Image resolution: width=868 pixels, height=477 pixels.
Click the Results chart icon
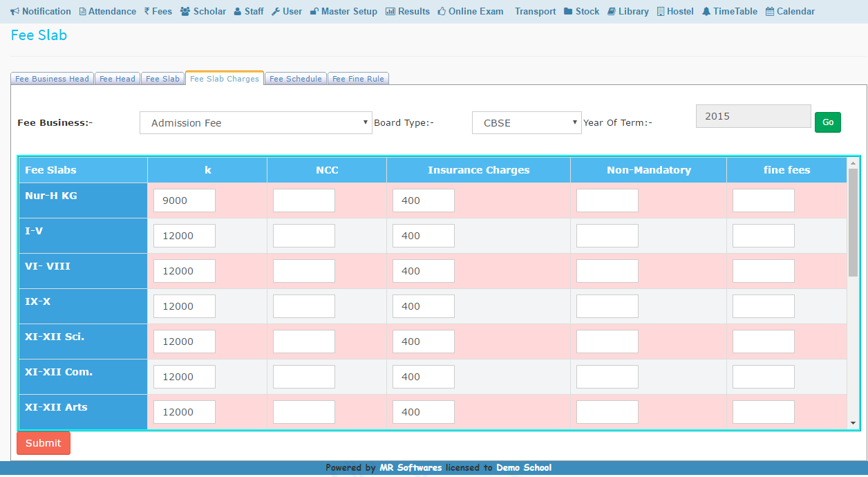point(390,12)
